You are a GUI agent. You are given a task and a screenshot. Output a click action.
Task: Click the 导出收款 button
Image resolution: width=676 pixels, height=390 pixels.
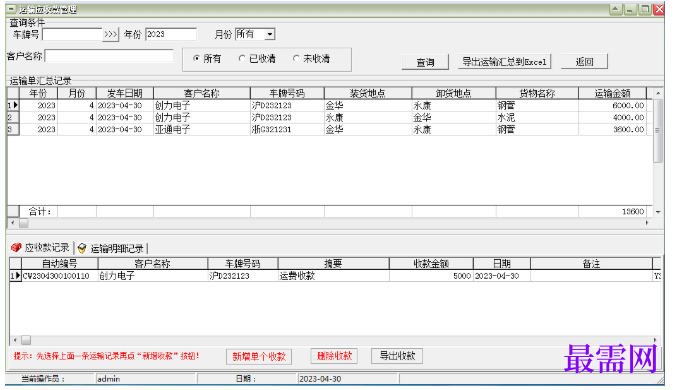point(397,356)
